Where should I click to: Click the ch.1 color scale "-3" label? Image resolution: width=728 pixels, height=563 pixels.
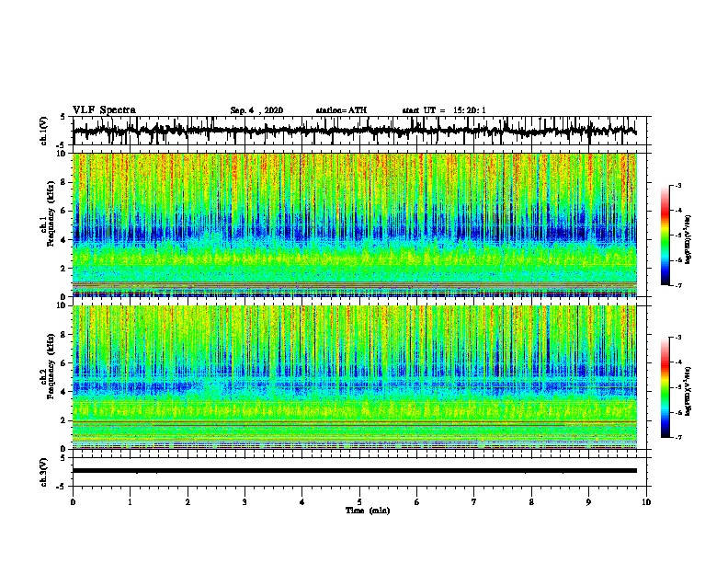678,186
